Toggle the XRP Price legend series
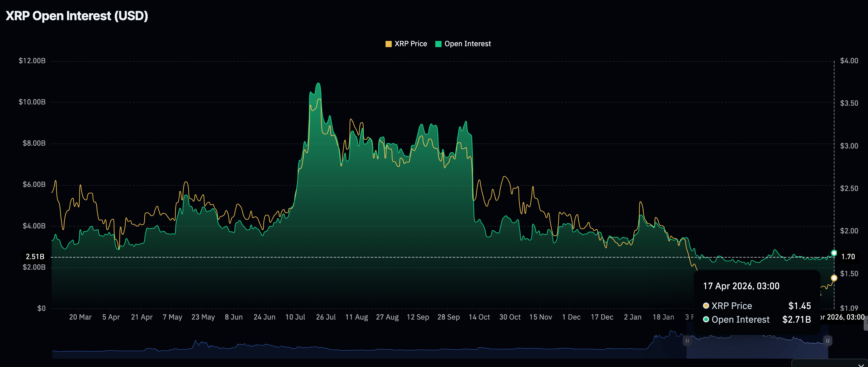This screenshot has height=367, width=868. 410,44
